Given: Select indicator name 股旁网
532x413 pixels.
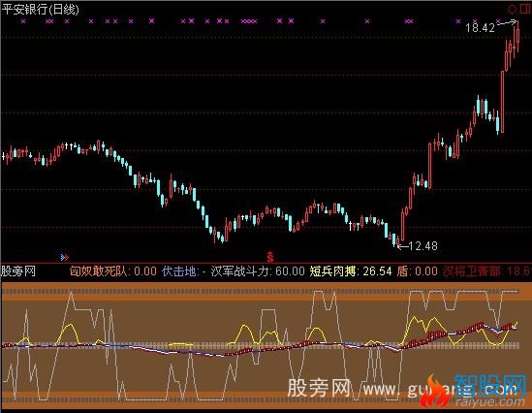Looking at the screenshot, I should (x=18, y=271).
